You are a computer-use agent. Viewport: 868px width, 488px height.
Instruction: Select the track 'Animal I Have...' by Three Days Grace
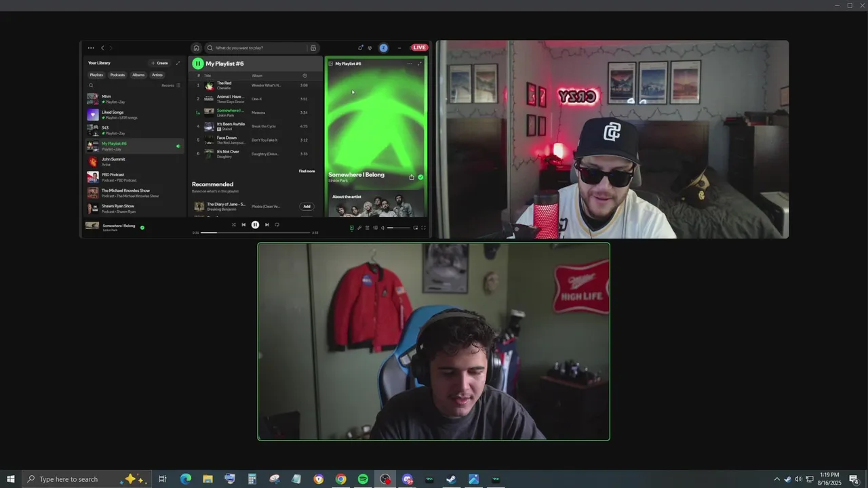click(255, 99)
